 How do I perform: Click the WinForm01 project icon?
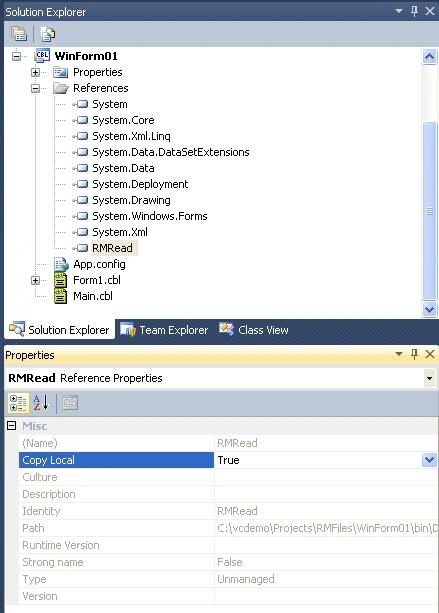tap(42, 56)
